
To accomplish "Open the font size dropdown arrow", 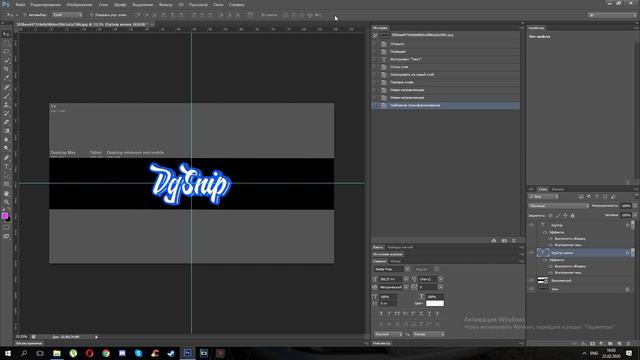I will tap(406, 279).
